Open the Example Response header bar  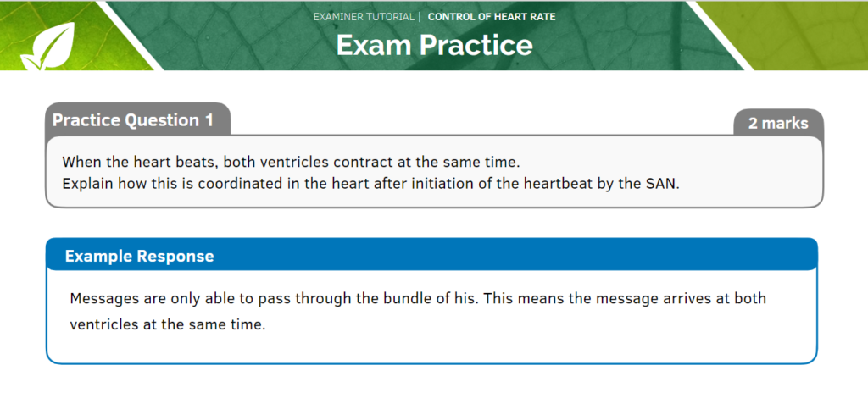(431, 255)
